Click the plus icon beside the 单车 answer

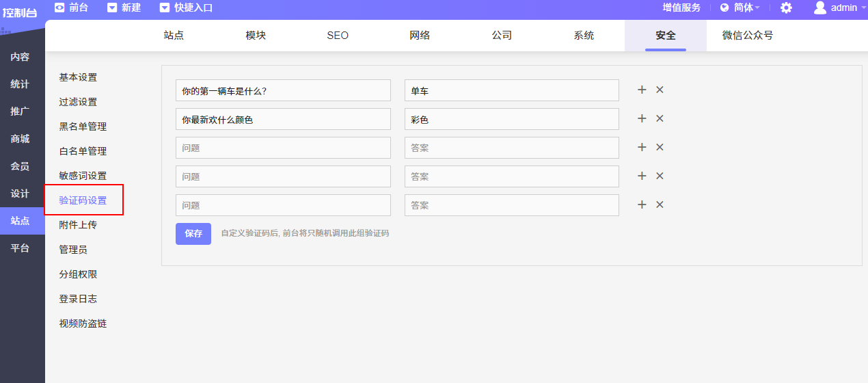642,90
